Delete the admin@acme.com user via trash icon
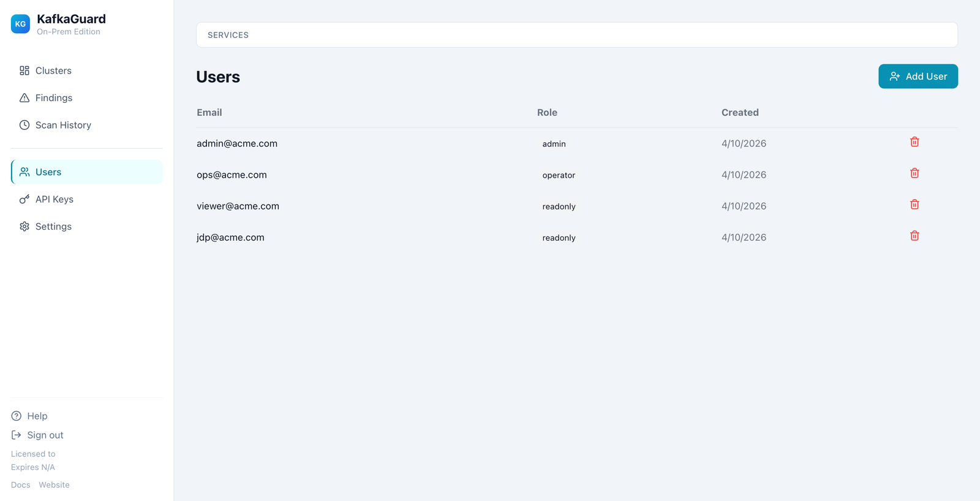The image size is (980, 501). pyautogui.click(x=914, y=142)
